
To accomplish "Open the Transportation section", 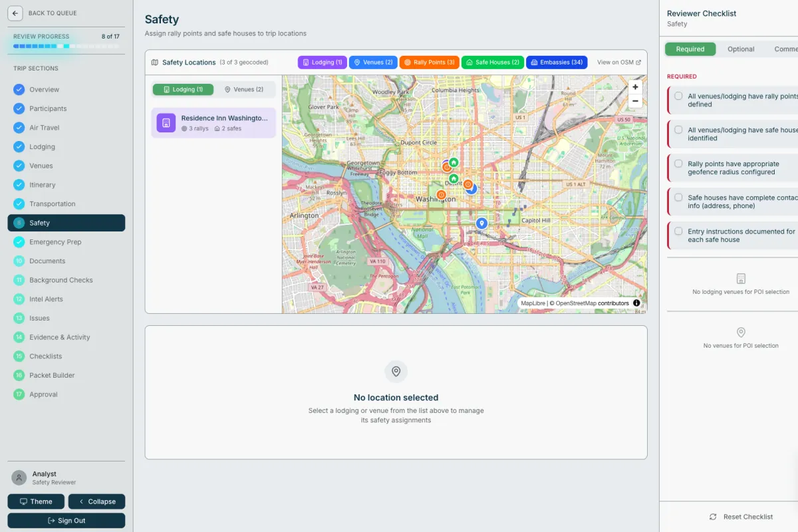I will tap(66, 203).
